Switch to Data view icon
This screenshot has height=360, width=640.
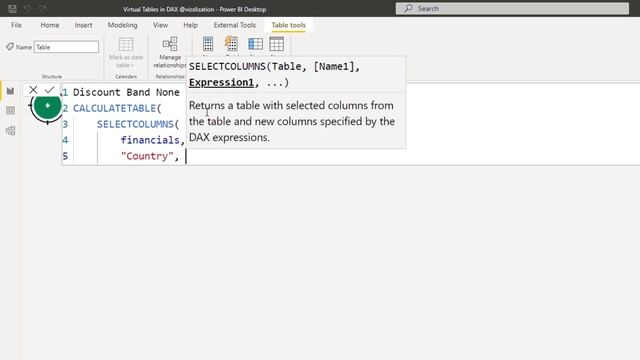tap(11, 111)
